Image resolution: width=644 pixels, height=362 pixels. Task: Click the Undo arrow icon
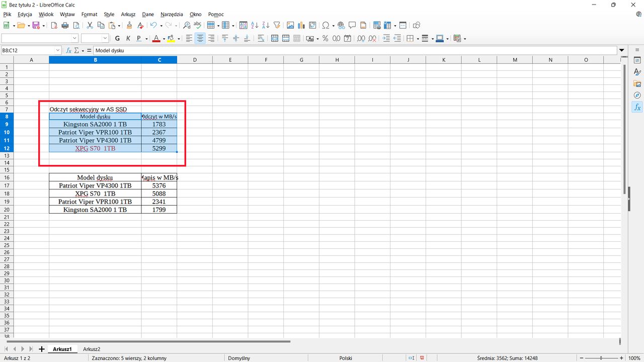pos(153,25)
